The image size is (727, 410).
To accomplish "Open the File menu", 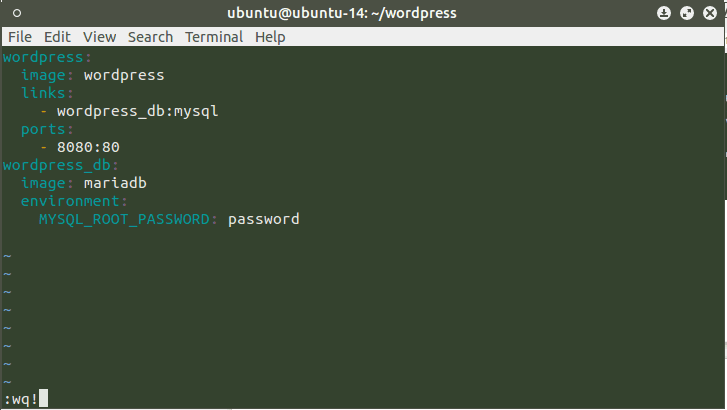I will tap(20, 37).
